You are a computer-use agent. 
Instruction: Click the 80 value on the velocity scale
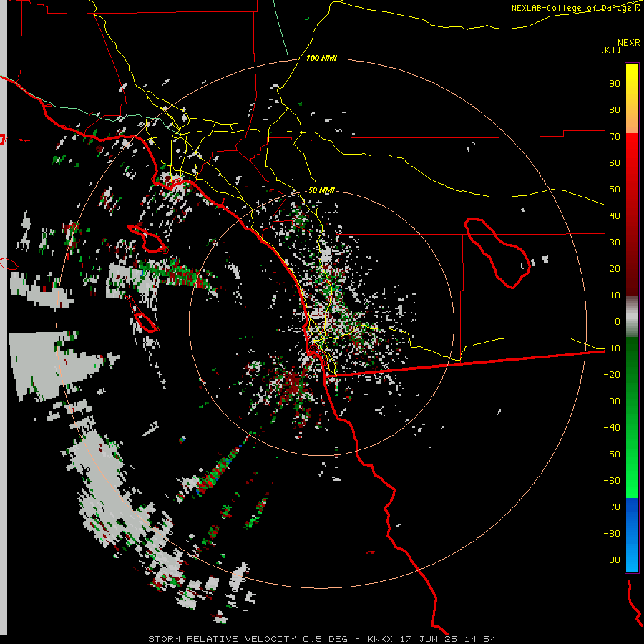click(x=615, y=110)
